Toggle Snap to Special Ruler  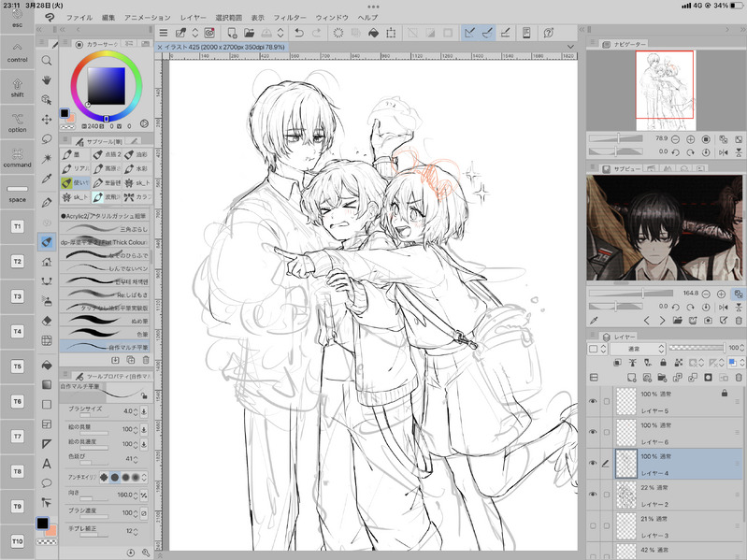pyautogui.click(x=487, y=33)
